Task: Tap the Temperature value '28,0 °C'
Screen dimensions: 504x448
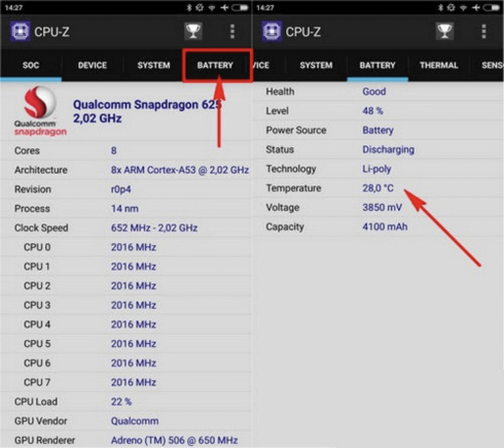Action: point(378,188)
